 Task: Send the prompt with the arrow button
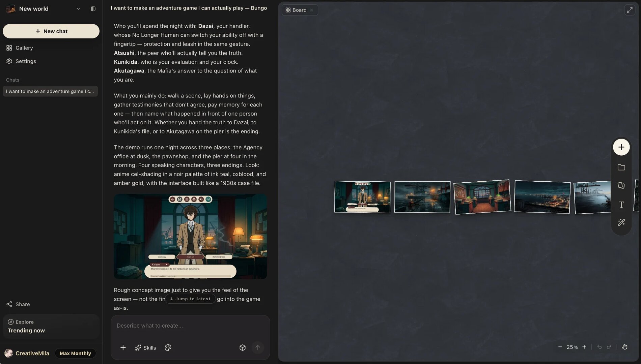point(258,347)
